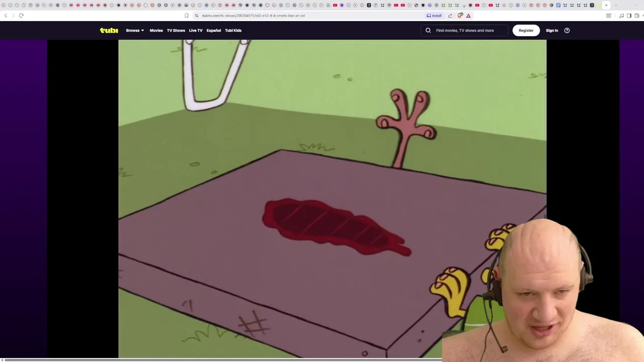Viewport: 644px width, 362px height.
Task: Click the Install app button
Action: (434, 16)
